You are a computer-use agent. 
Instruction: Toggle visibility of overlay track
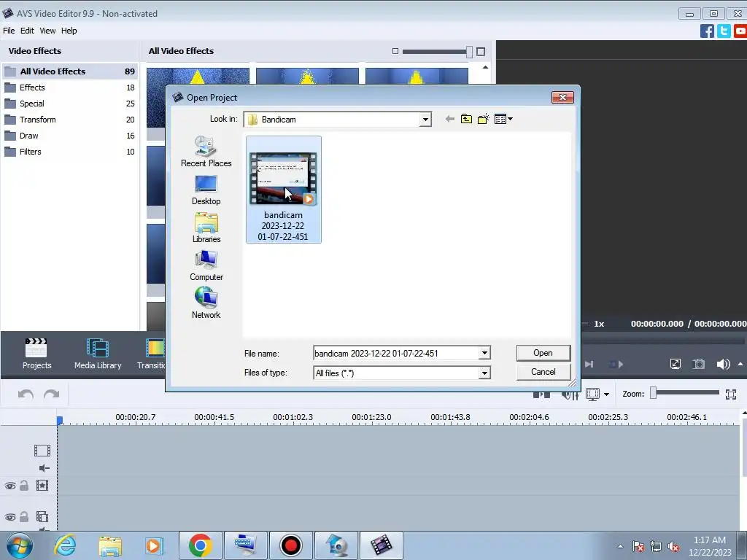(x=10, y=517)
